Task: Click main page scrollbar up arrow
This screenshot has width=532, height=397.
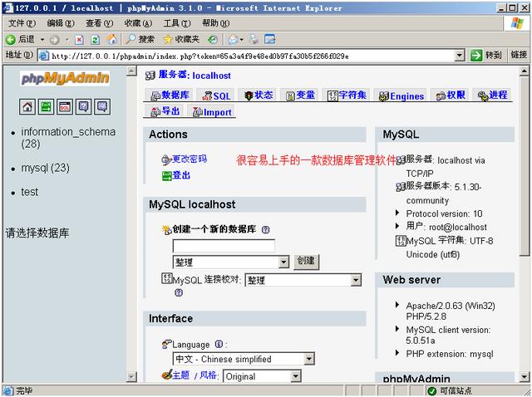Action: (525, 71)
